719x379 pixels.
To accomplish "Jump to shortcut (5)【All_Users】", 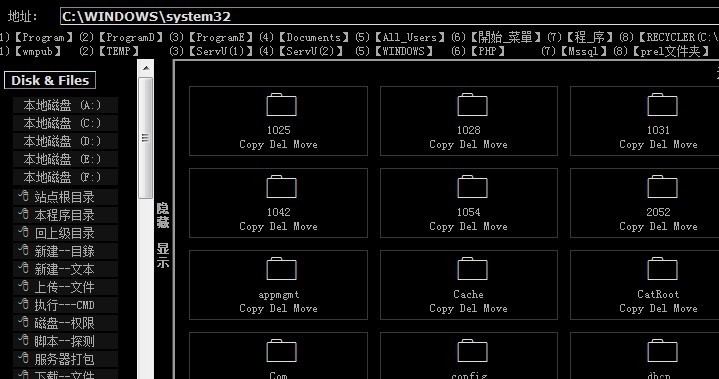I will (401, 38).
